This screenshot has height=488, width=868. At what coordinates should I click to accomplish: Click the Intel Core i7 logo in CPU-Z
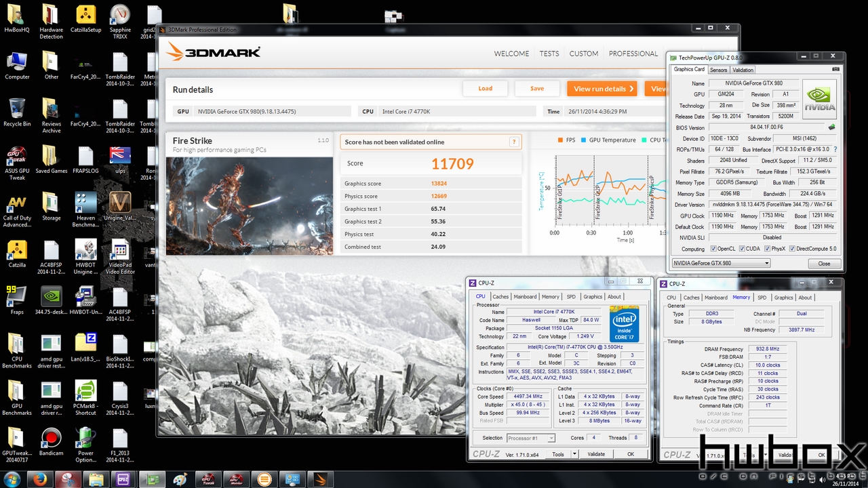(624, 323)
